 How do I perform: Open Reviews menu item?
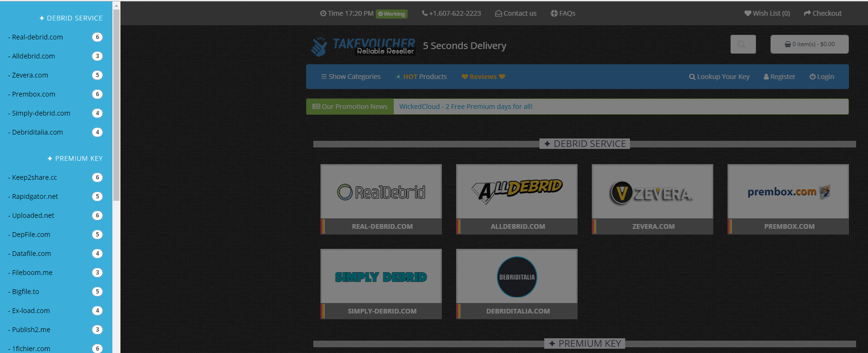(x=483, y=77)
